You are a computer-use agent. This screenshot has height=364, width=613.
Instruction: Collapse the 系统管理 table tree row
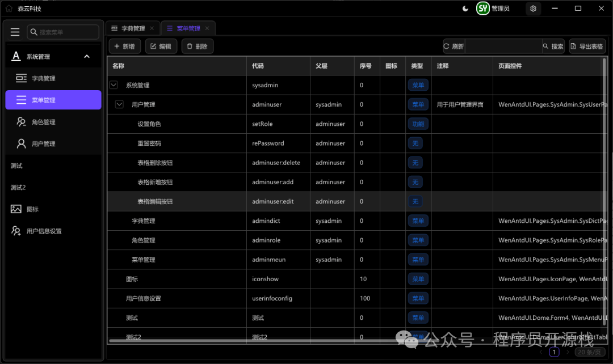[114, 84]
